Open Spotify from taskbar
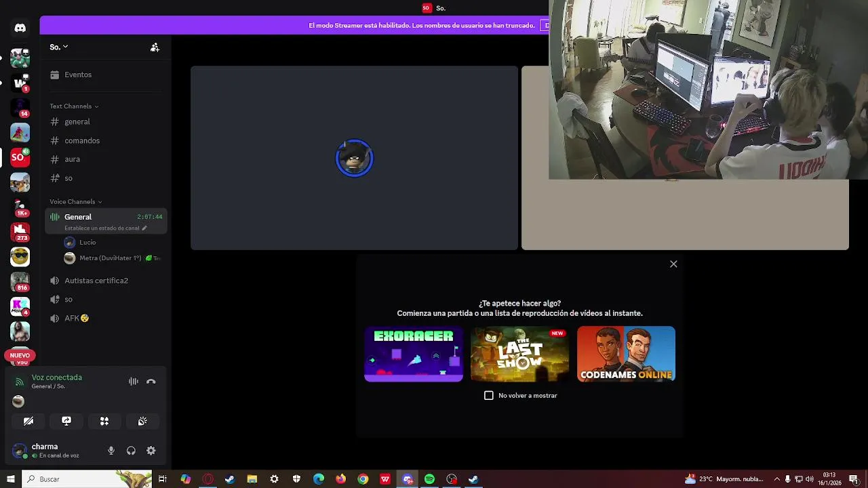The image size is (868, 488). 429,479
